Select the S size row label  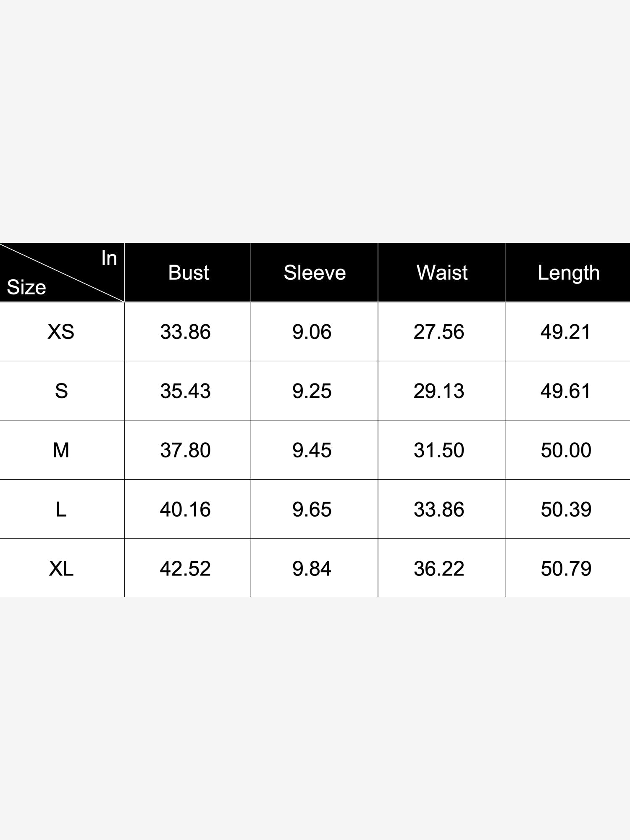61,391
